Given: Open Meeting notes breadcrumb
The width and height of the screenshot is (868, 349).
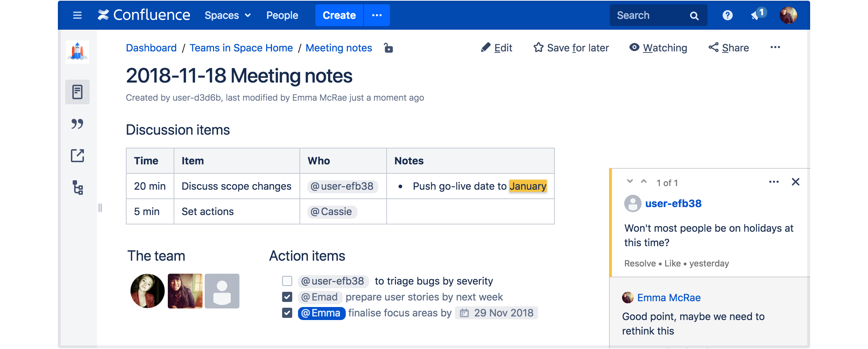Looking at the screenshot, I should (339, 48).
